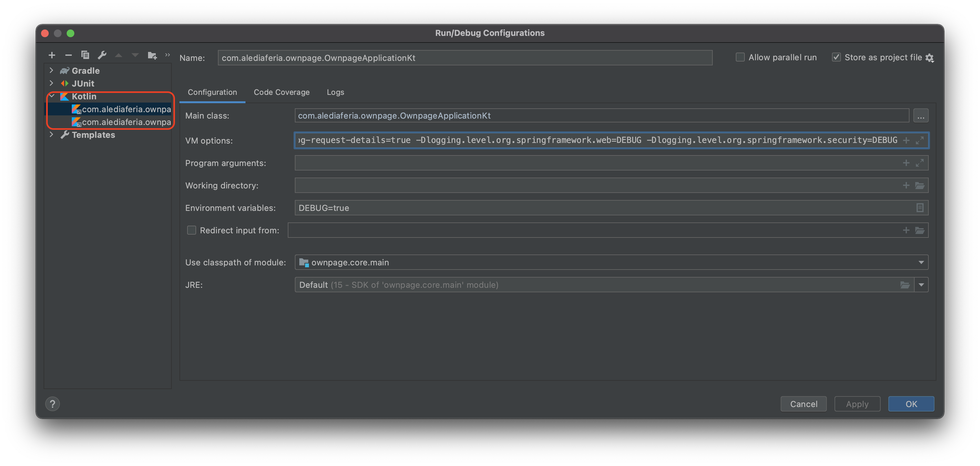Click the edit templates wrench icon
This screenshot has height=466, width=980.
coord(102,55)
